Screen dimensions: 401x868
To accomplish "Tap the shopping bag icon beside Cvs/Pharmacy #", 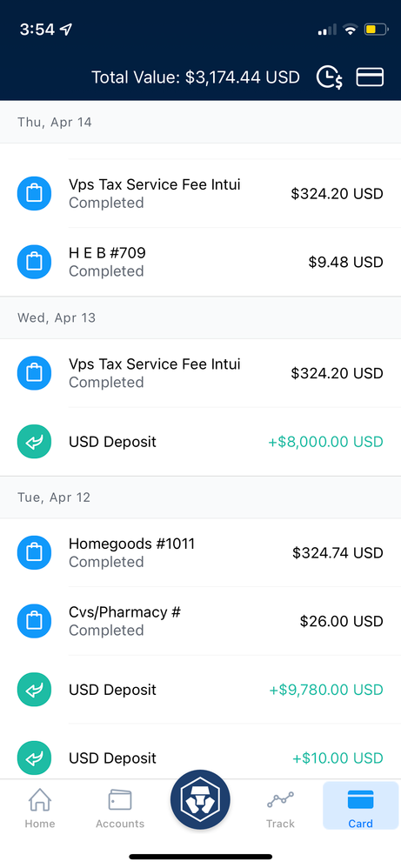I will [34, 621].
